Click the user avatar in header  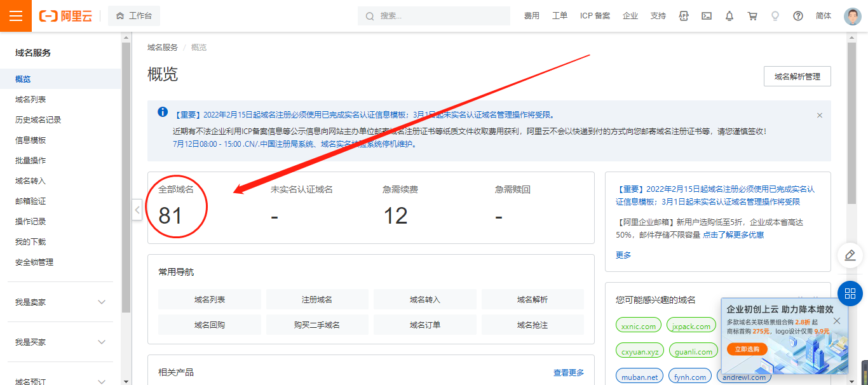[x=852, y=16]
